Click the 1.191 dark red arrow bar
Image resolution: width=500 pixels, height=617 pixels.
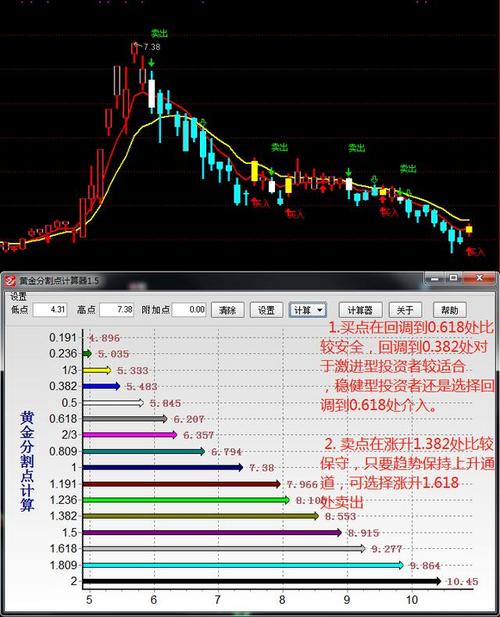pyautogui.click(x=181, y=484)
